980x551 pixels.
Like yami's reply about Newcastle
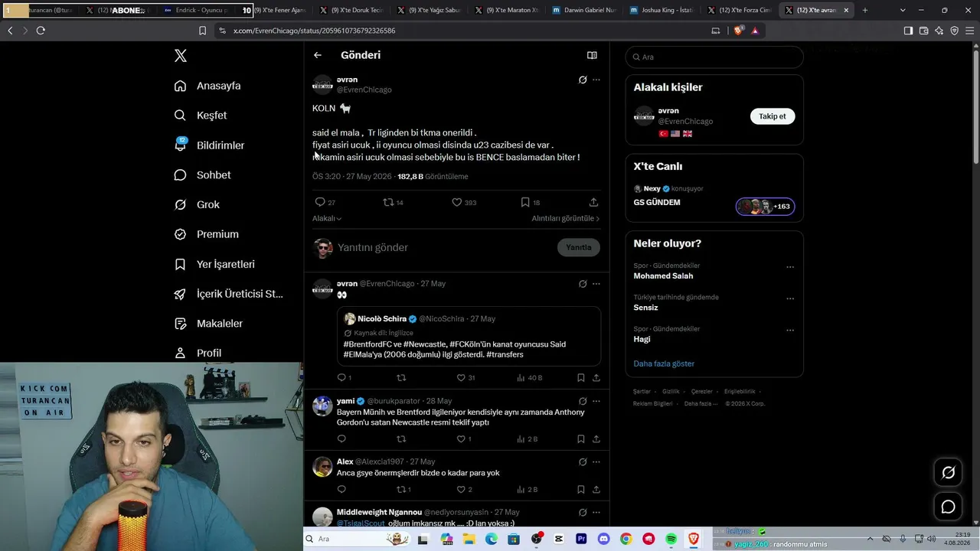[x=464, y=439]
